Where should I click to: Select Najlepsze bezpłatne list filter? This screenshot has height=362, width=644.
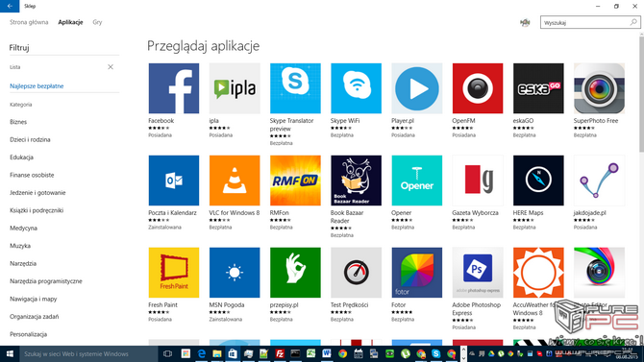pos(37,86)
